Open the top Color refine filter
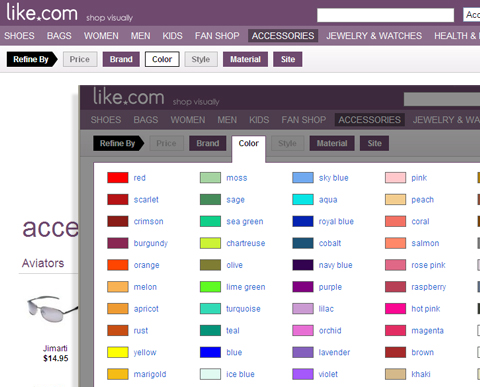Viewport: 480px width, 387px height. tap(162, 59)
